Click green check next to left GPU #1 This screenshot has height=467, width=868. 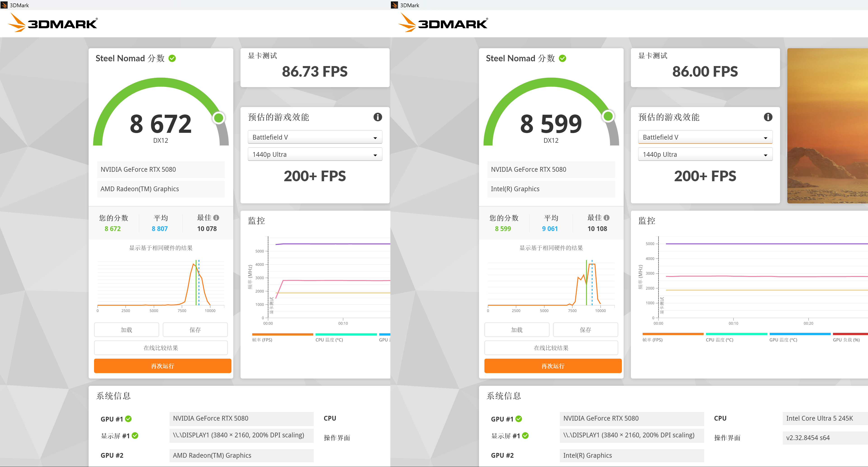coord(128,419)
